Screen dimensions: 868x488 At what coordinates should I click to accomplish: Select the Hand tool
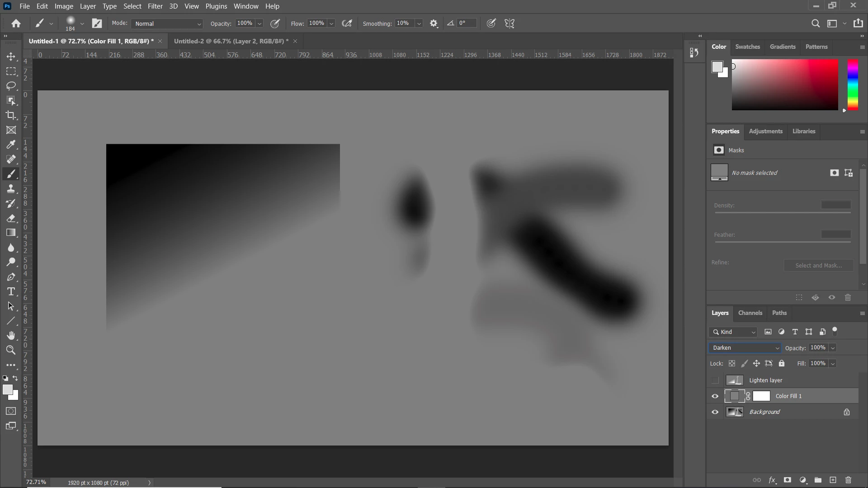click(x=11, y=335)
